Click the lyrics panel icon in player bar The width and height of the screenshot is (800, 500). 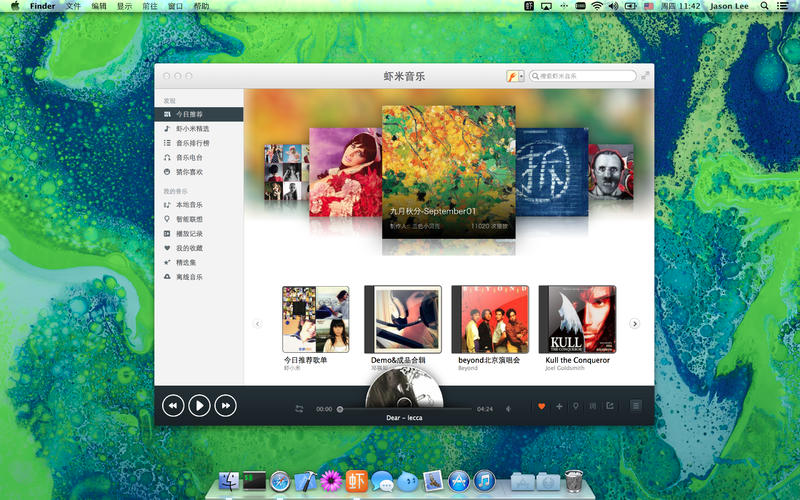click(x=592, y=406)
